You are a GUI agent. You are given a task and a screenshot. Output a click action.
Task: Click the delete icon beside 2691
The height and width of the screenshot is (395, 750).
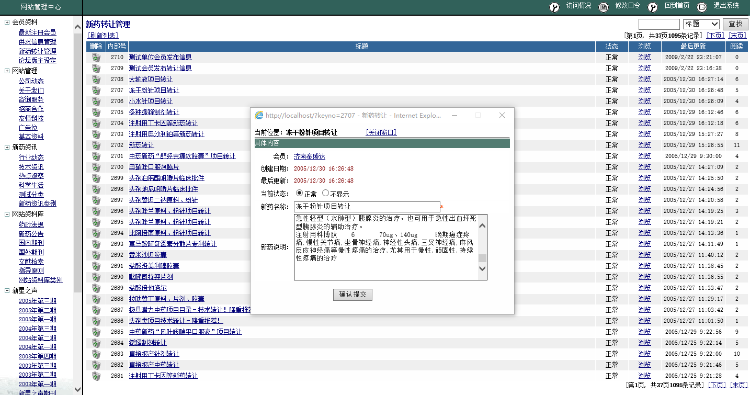[96, 266]
